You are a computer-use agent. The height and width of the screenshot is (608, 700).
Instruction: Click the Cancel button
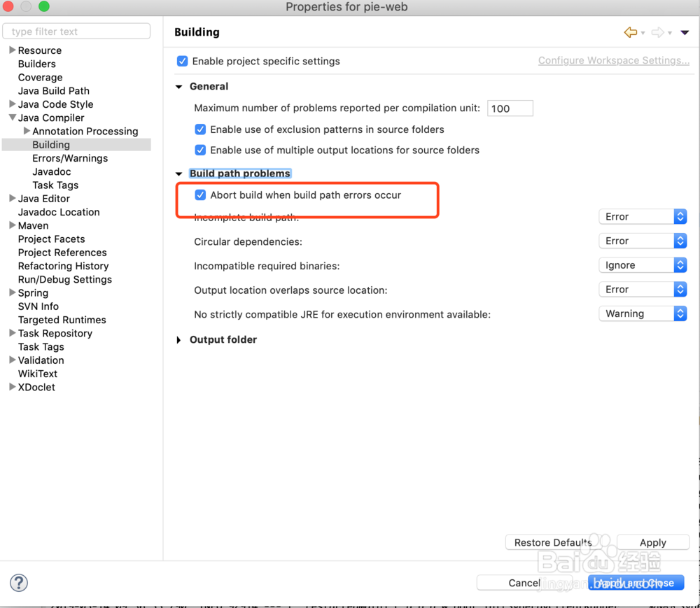tap(524, 583)
